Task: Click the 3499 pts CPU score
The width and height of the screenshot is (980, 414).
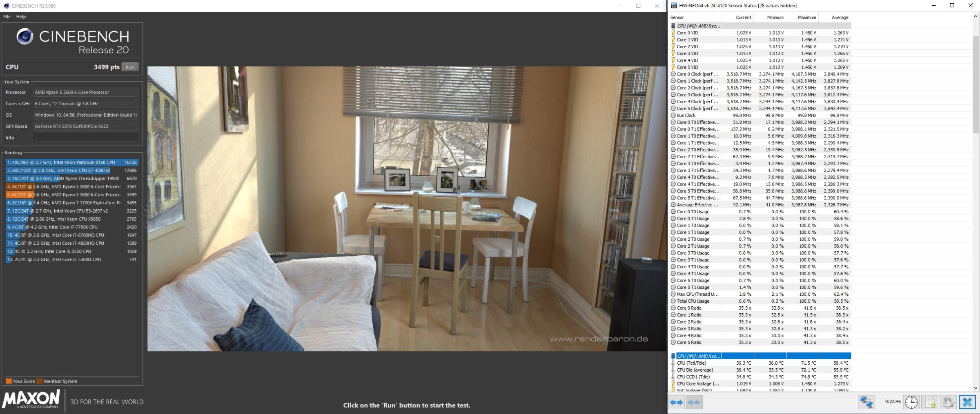Action: [107, 67]
